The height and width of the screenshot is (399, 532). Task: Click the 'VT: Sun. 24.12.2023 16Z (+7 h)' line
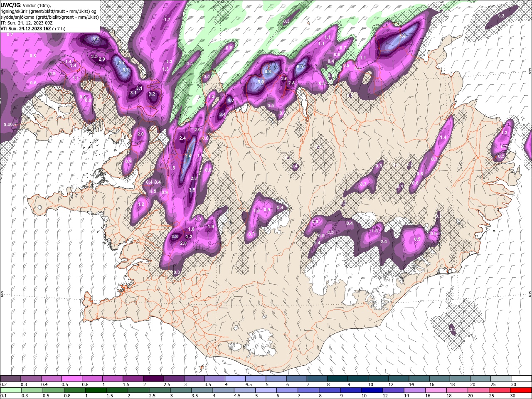[x=32, y=29]
